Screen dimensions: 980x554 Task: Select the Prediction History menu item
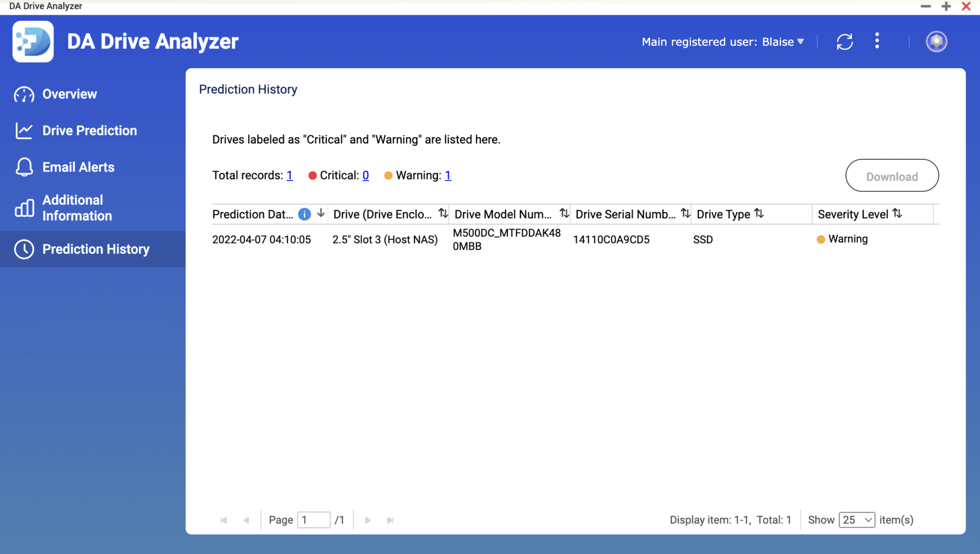pyautogui.click(x=95, y=249)
